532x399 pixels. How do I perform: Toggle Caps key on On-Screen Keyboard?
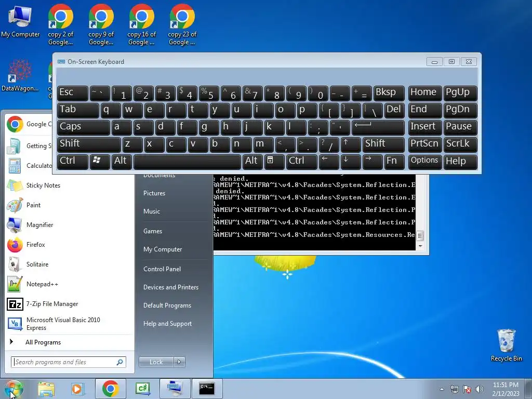coord(84,127)
